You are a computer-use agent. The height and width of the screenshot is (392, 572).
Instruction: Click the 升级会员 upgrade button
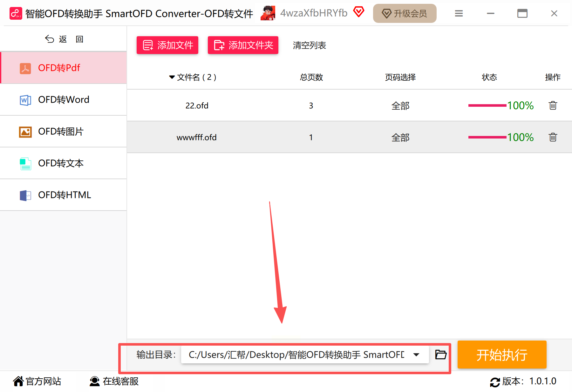[405, 13]
